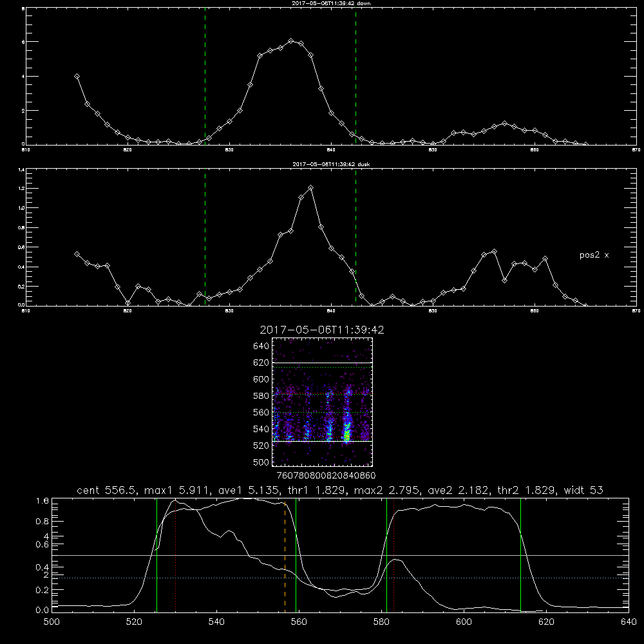
Task: Click the timestamp title above the spectral image
Action: [322, 330]
